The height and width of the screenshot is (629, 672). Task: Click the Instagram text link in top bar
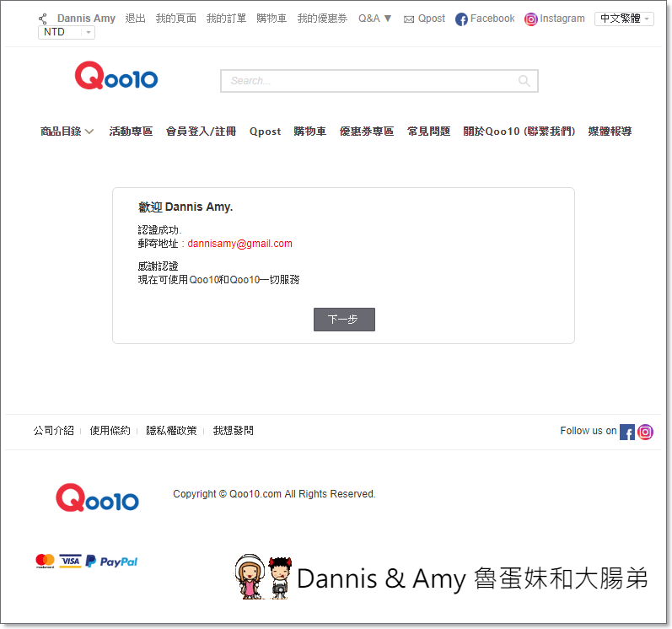[x=562, y=19]
